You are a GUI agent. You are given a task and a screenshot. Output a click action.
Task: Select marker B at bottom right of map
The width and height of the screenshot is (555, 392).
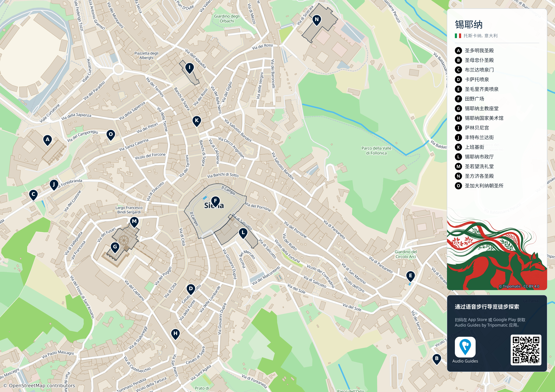point(437,359)
